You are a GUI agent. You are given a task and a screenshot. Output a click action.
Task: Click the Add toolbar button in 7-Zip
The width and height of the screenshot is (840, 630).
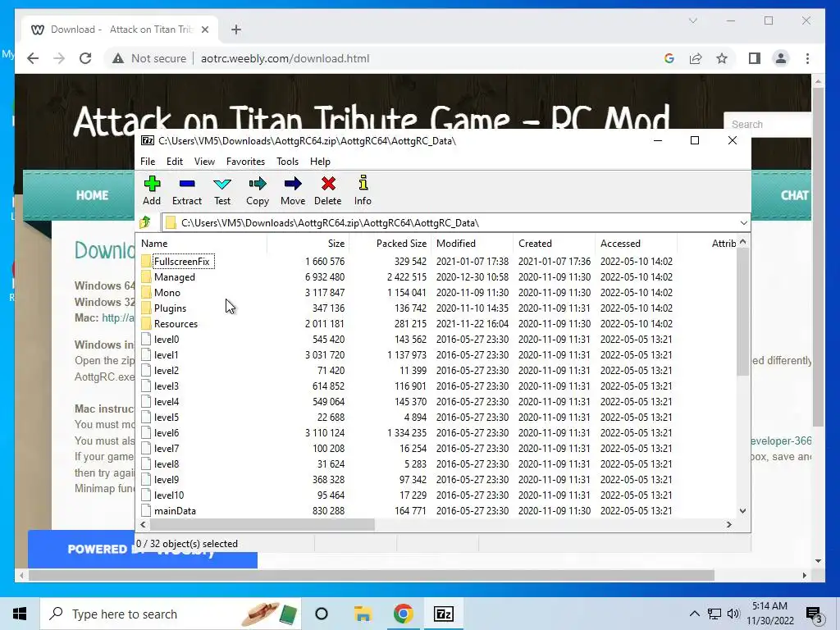152,190
